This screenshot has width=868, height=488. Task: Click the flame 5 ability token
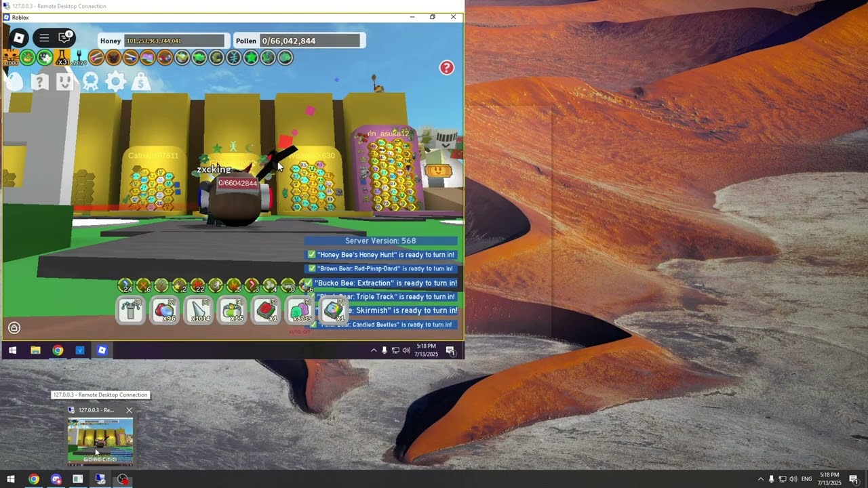point(233,285)
